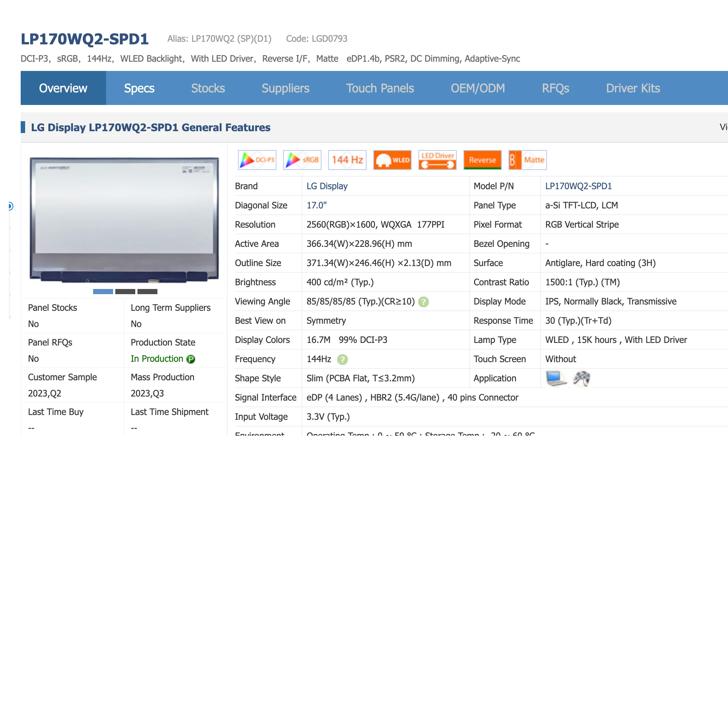
Task: Click the LED Driver badge icon
Action: (437, 160)
